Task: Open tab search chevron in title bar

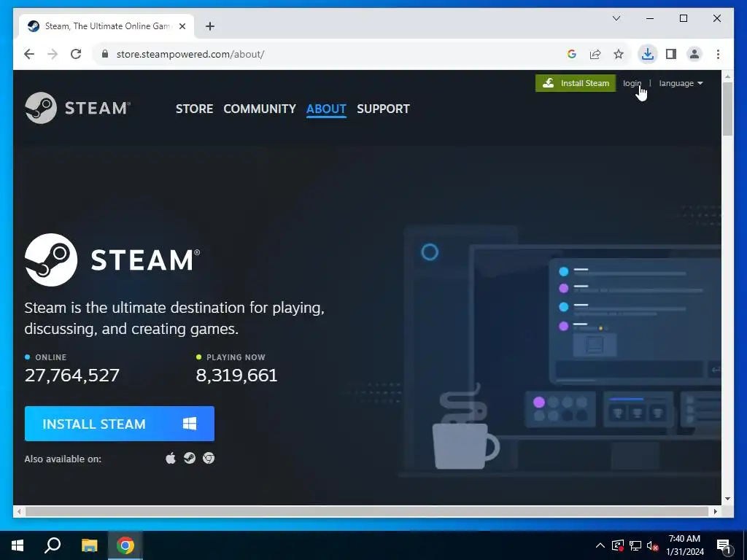Action: [616, 18]
